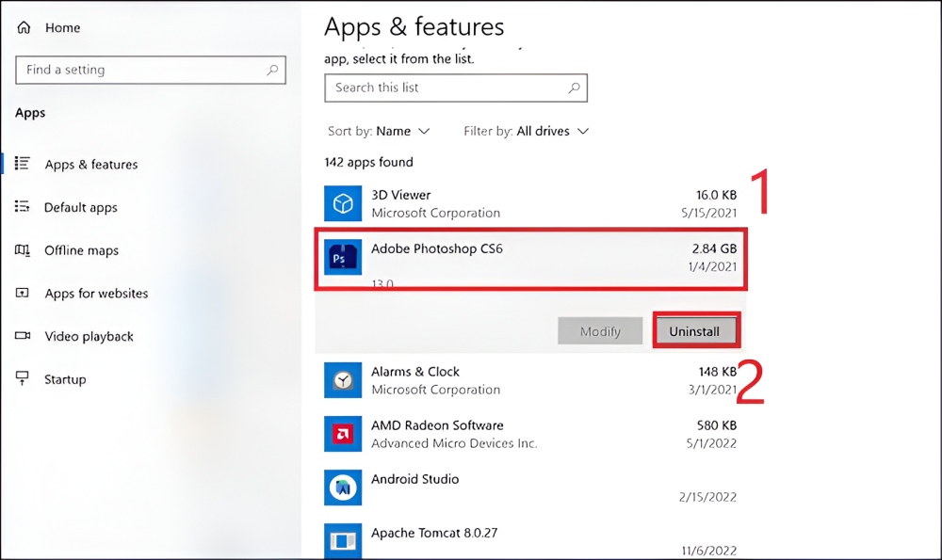Image resolution: width=942 pixels, height=560 pixels.
Task: Click the Advanced Micro Devices Inc. publisher
Action: coord(454,443)
